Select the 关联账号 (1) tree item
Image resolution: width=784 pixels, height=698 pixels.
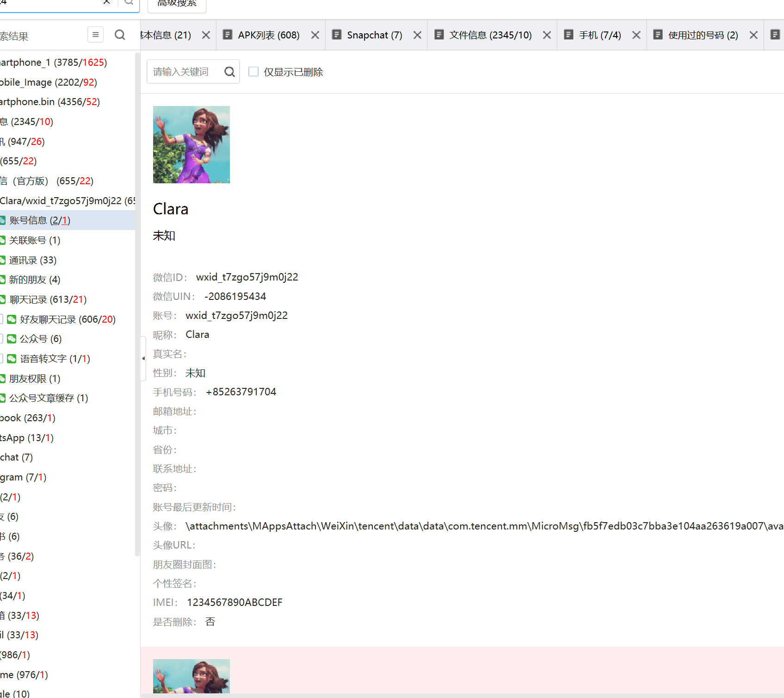point(35,240)
